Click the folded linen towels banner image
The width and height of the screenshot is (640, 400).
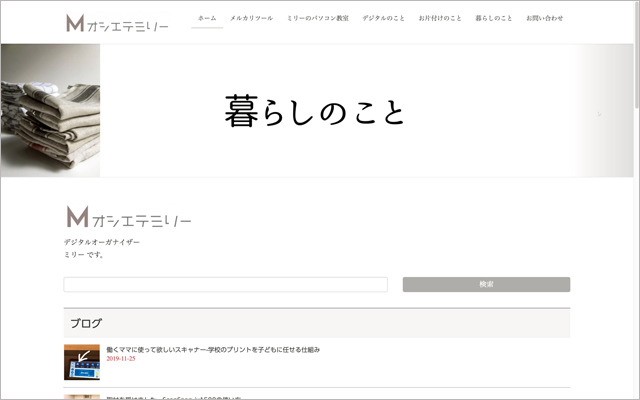tap(51, 110)
